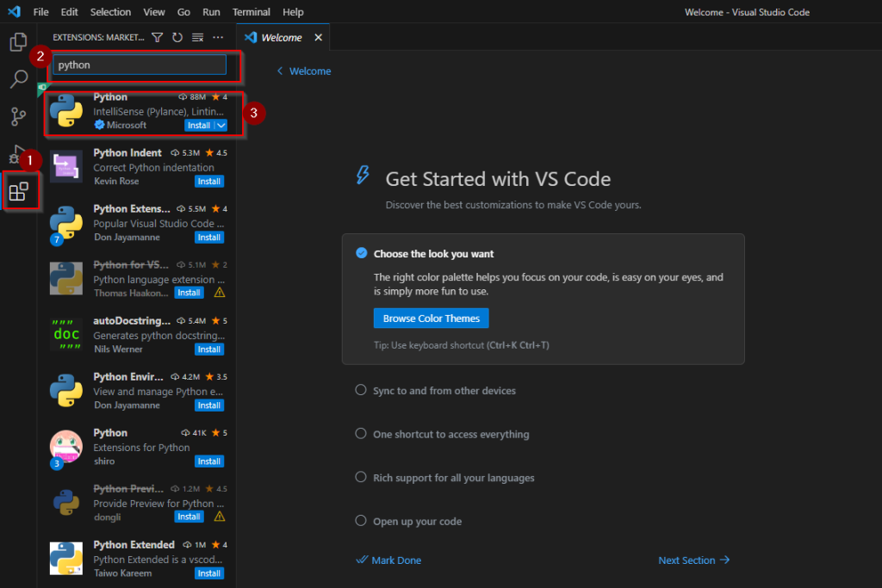
Task: Open the install dropdown arrow for Microsoft Python
Action: pos(221,126)
